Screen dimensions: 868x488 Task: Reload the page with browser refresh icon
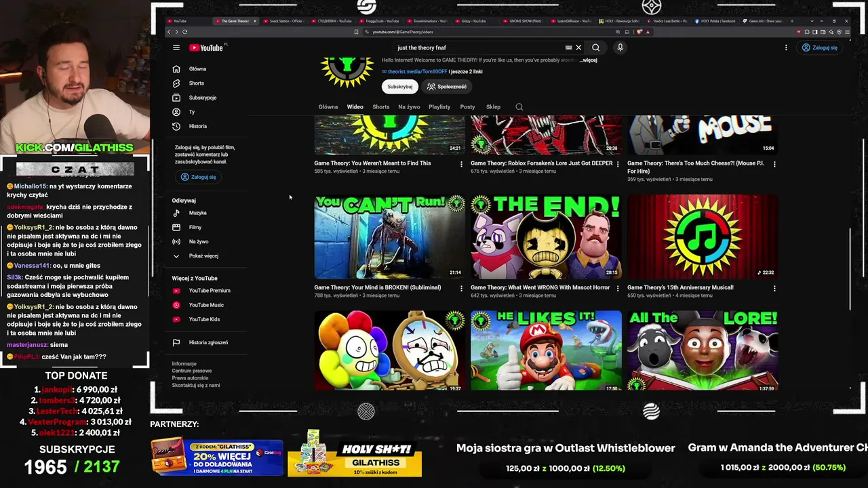tap(184, 32)
